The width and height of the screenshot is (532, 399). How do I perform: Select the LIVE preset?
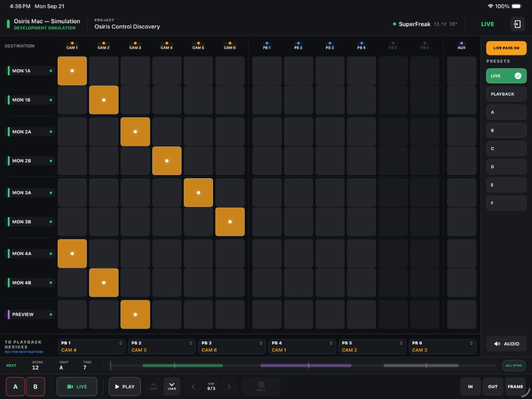click(x=506, y=76)
